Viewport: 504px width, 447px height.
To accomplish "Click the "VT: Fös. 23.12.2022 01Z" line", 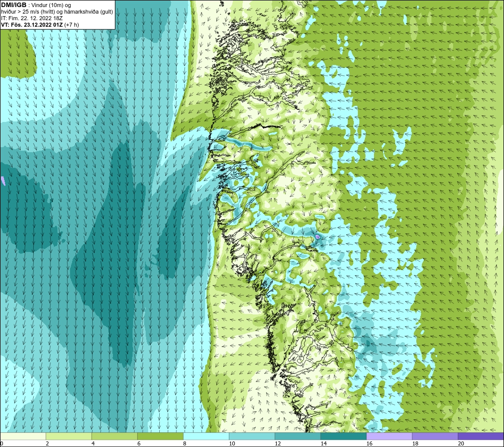I will tap(32, 25).
